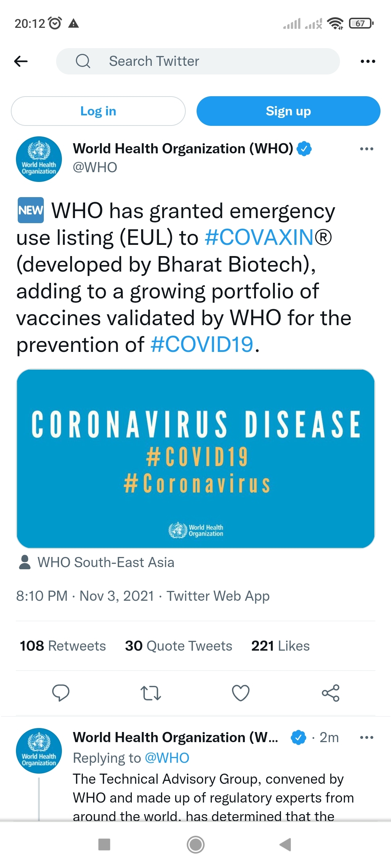Tap the share icon
391x868 pixels.
331,693
